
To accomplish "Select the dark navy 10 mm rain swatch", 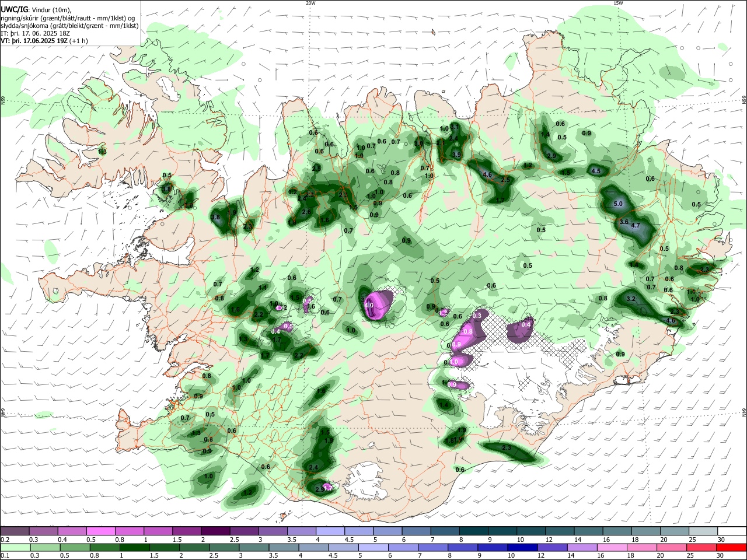I will click(521, 547).
